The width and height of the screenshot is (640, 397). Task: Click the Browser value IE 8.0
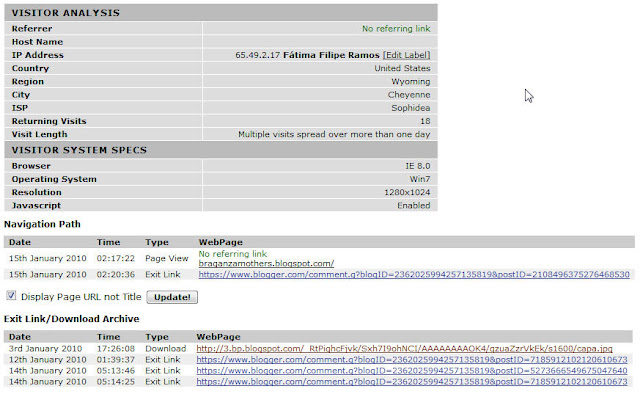(x=418, y=166)
